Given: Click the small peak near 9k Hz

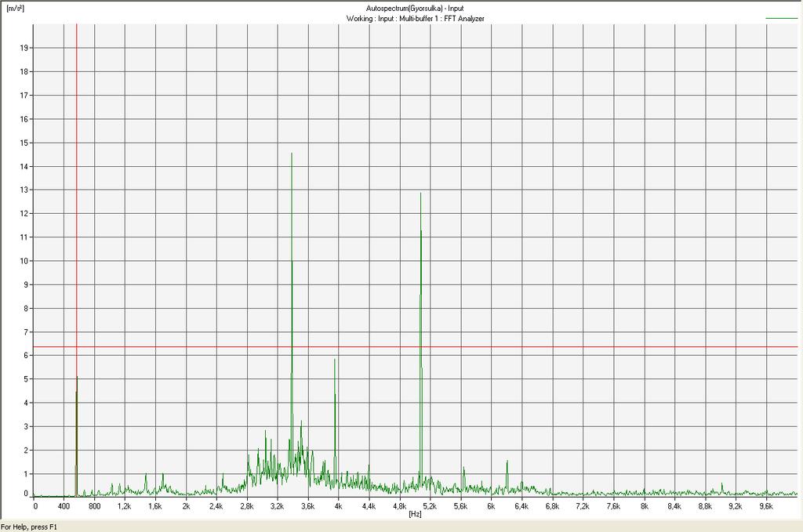Looking at the screenshot, I should [x=722, y=484].
